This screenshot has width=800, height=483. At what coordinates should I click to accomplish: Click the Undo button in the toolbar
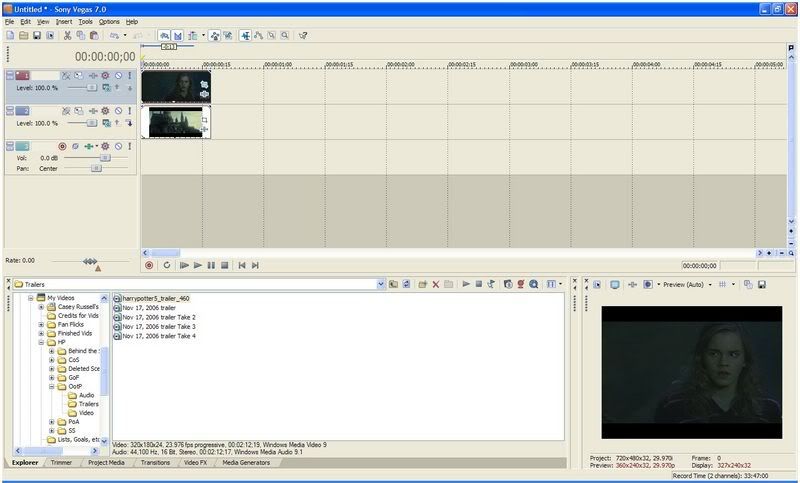(x=114, y=35)
